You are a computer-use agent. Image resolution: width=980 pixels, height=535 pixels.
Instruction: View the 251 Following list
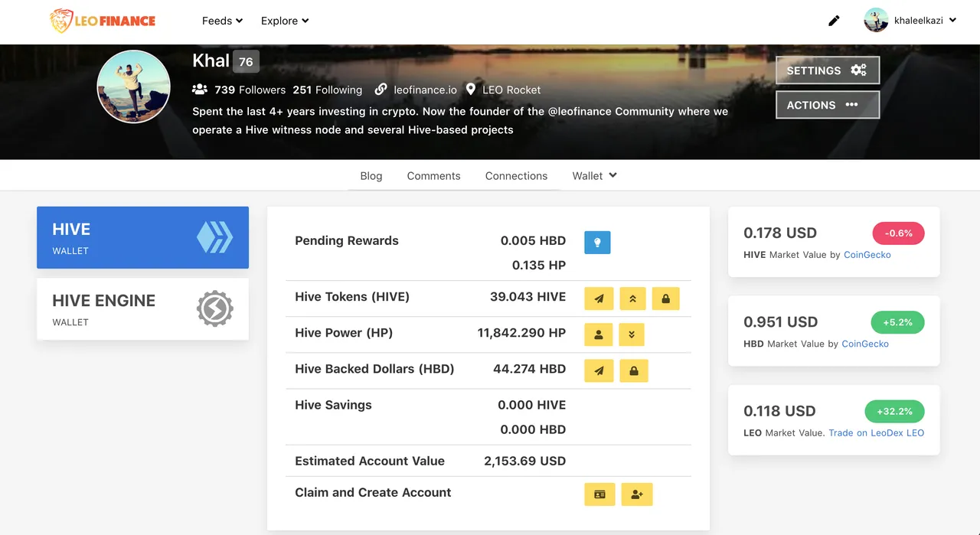click(327, 90)
